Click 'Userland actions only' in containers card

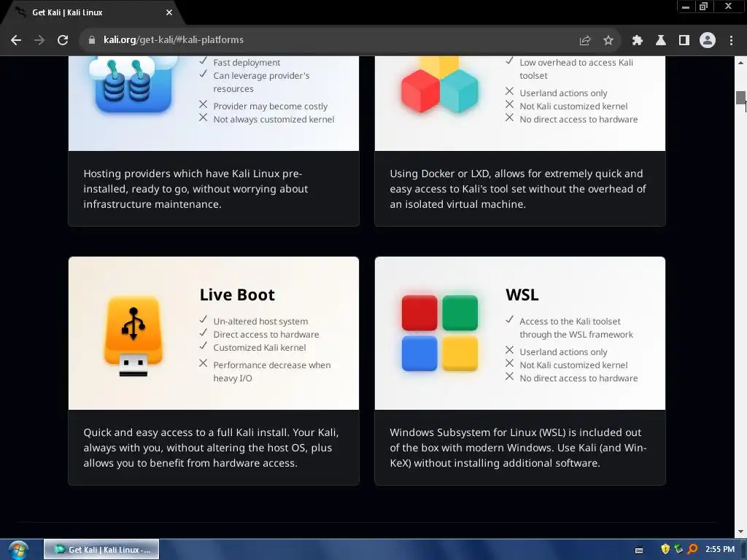pyautogui.click(x=564, y=93)
